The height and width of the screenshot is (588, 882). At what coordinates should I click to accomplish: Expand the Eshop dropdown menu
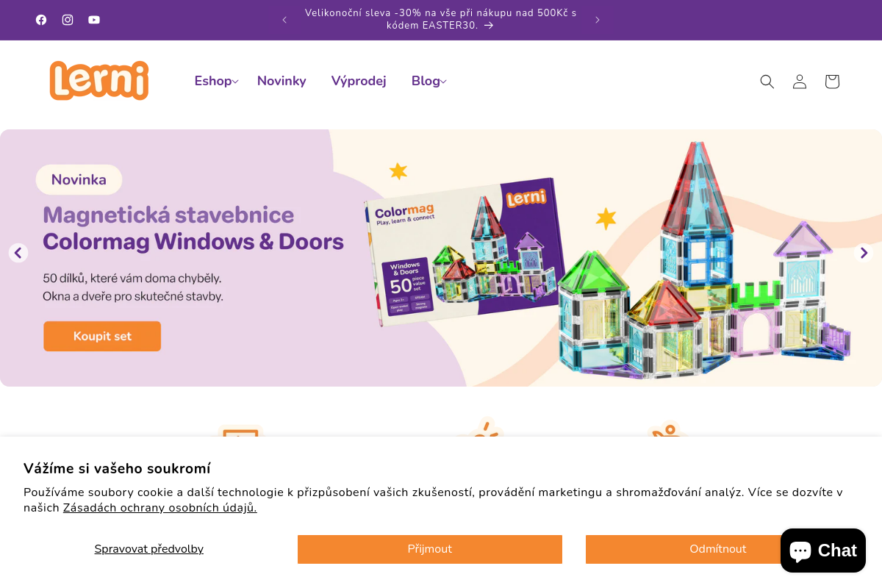216,81
